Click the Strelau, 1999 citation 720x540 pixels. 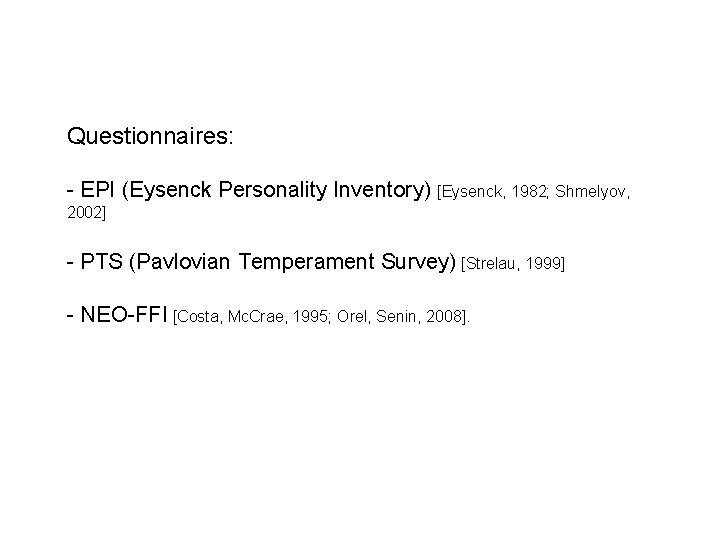pos(513,264)
